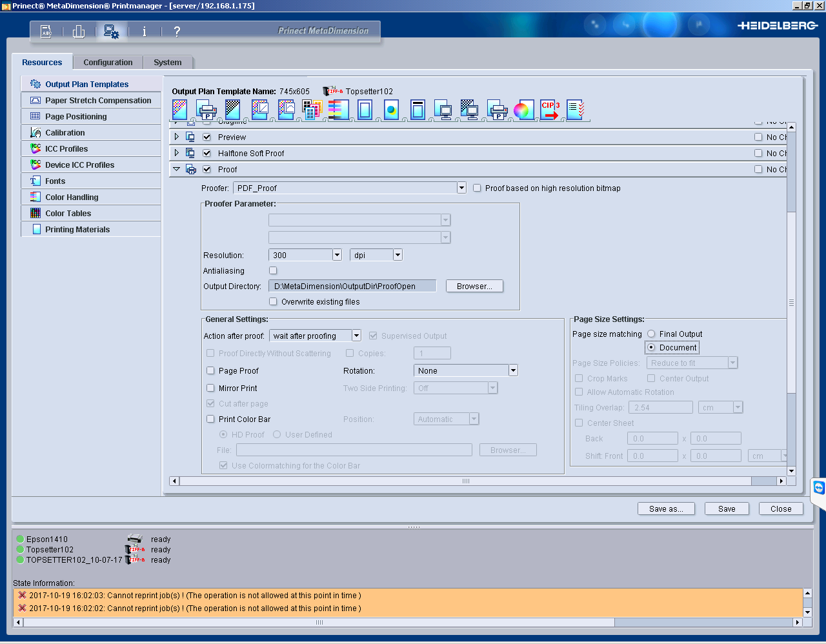Click the info 'i' icon in top toolbar

[x=144, y=32]
